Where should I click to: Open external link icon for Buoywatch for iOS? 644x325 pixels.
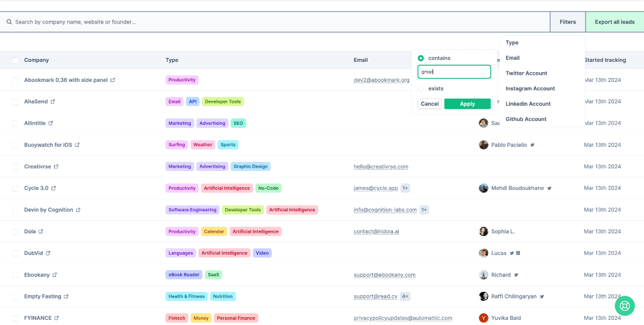77,145
